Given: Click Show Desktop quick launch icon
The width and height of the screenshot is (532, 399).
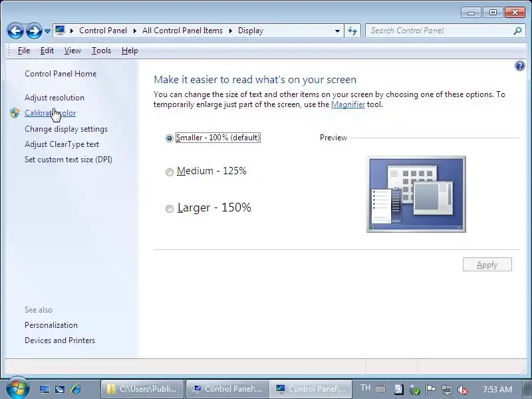Looking at the screenshot, I should 45,389.
